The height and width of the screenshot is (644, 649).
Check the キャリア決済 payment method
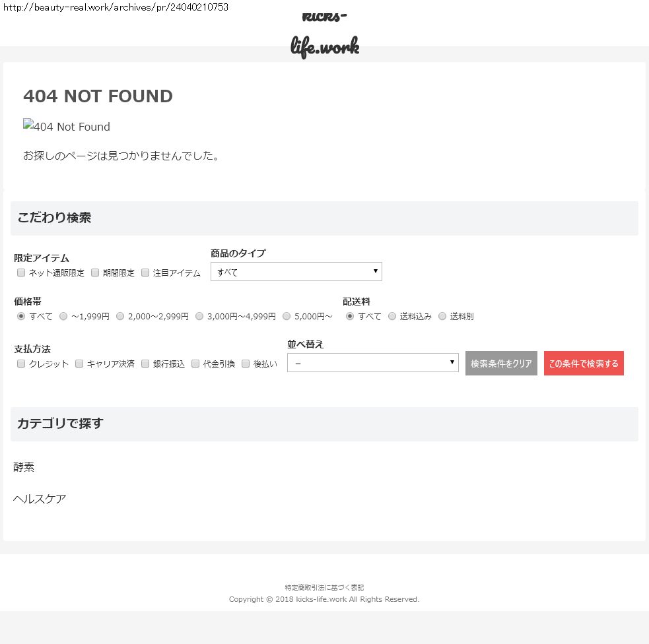click(79, 364)
